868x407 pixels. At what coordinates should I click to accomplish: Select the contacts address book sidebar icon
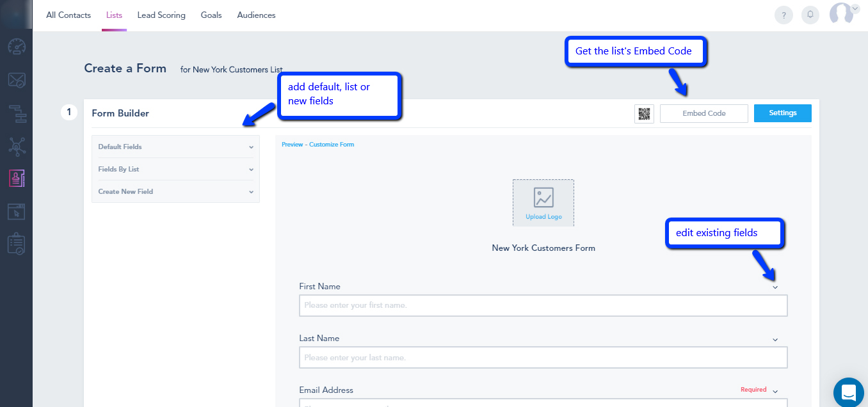pyautogui.click(x=16, y=179)
